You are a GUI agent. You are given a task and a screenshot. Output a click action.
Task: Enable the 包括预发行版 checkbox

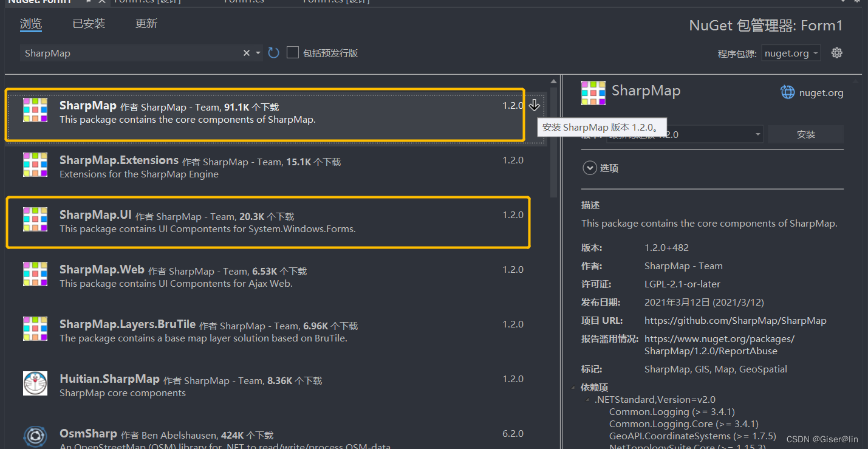292,52
